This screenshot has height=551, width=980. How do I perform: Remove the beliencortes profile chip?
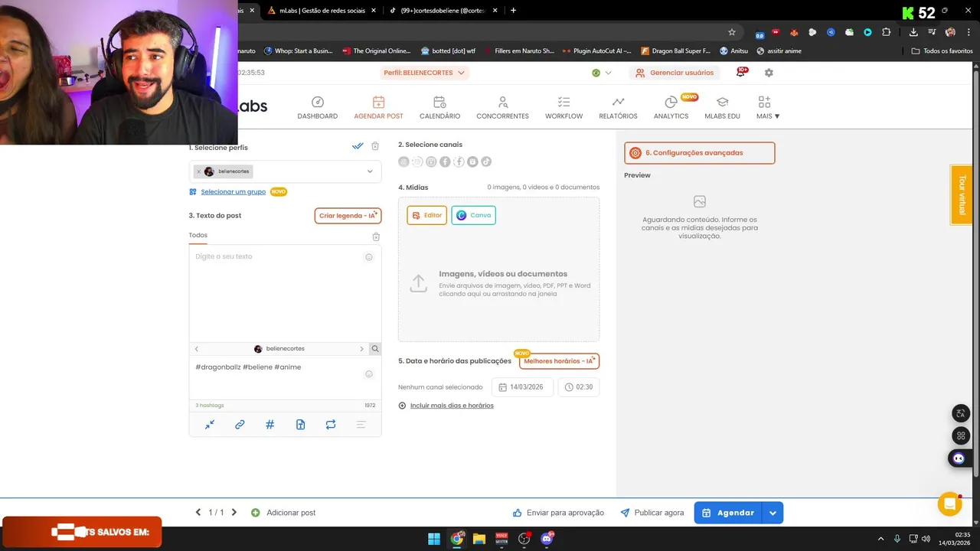(x=199, y=171)
